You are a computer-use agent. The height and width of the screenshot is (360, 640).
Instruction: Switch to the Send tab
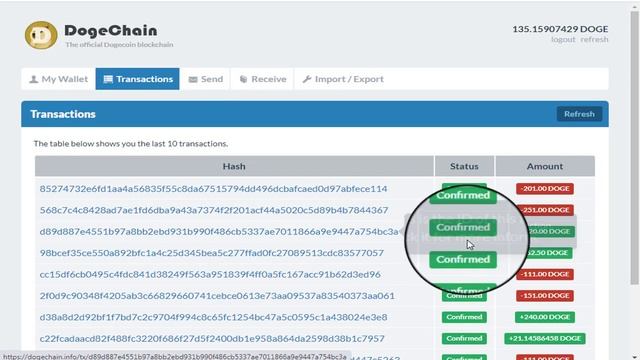click(x=205, y=79)
